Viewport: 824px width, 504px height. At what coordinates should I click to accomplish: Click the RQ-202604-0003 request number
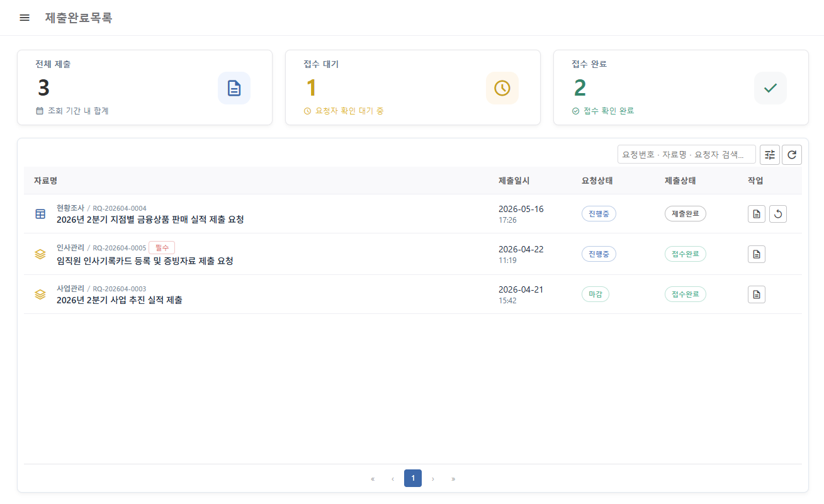coord(120,289)
